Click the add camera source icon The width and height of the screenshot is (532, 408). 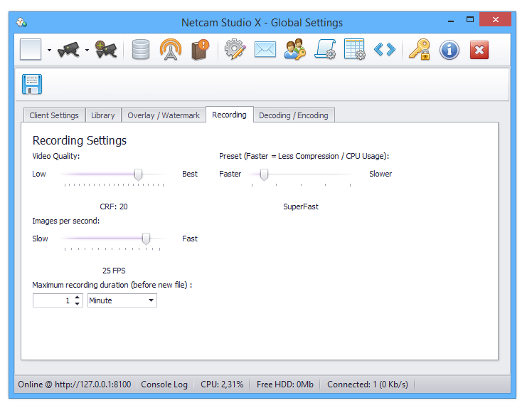coord(106,50)
